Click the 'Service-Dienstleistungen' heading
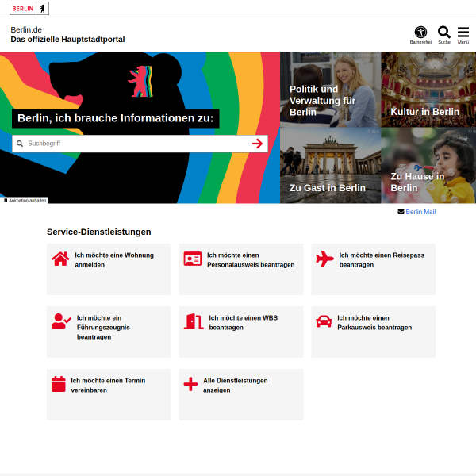 pos(99,232)
